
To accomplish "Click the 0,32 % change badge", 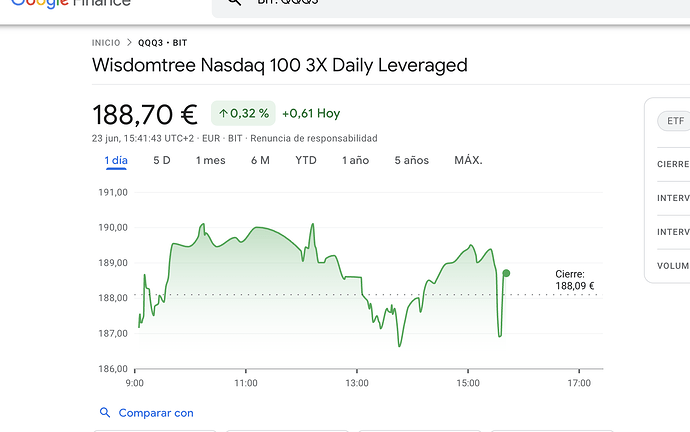I will pos(243,113).
